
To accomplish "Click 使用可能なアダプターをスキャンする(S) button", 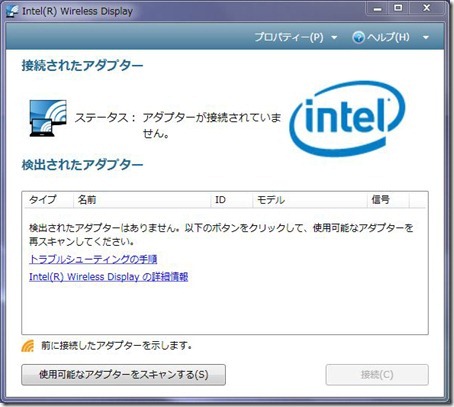I will (x=123, y=375).
